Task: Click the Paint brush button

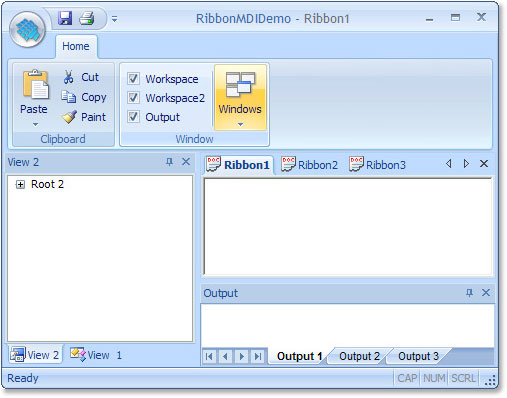Action: [x=84, y=117]
